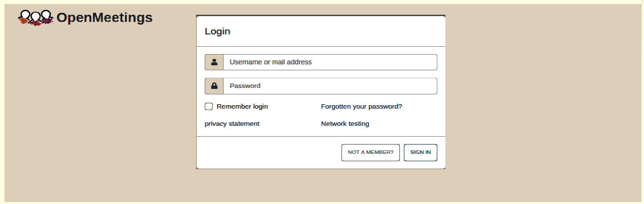Focus the Password input field
The width and height of the screenshot is (644, 204).
tap(330, 86)
